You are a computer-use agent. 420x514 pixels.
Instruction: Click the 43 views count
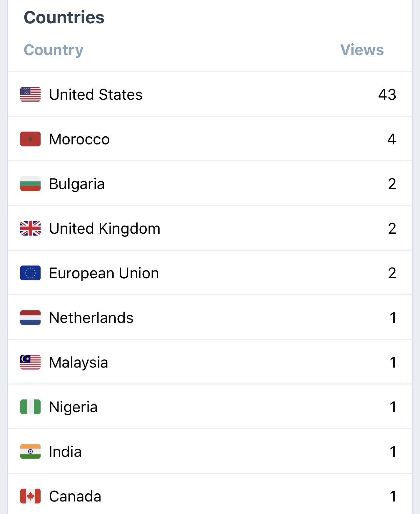point(387,95)
